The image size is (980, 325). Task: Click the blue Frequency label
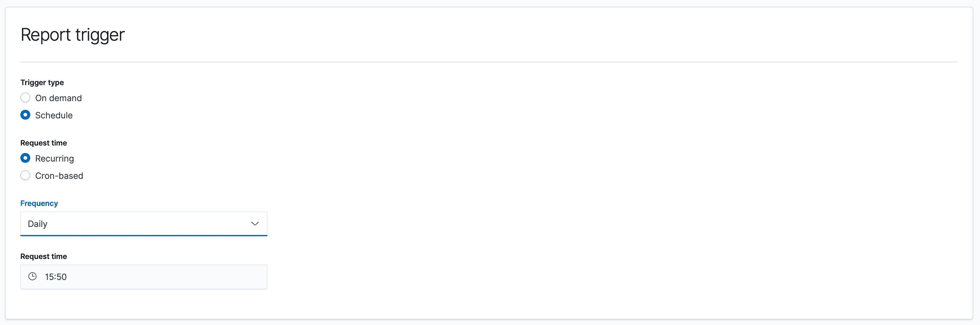[x=39, y=203]
